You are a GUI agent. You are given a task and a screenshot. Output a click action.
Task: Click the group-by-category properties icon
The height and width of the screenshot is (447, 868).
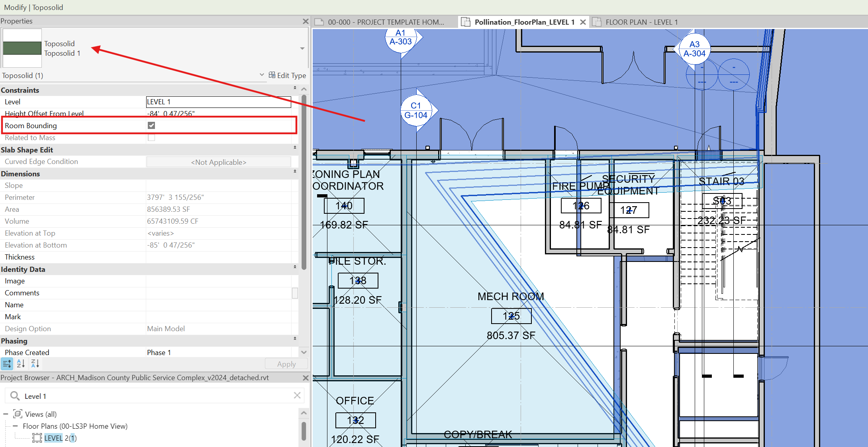point(7,363)
